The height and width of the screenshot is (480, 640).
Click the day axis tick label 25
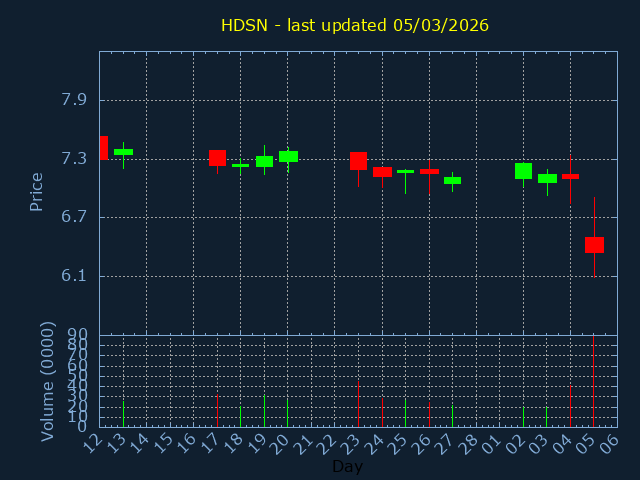click(x=399, y=444)
